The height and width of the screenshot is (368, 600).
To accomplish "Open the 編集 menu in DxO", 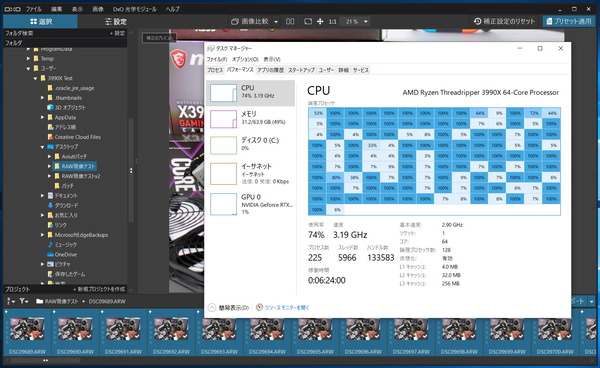I will [x=57, y=9].
